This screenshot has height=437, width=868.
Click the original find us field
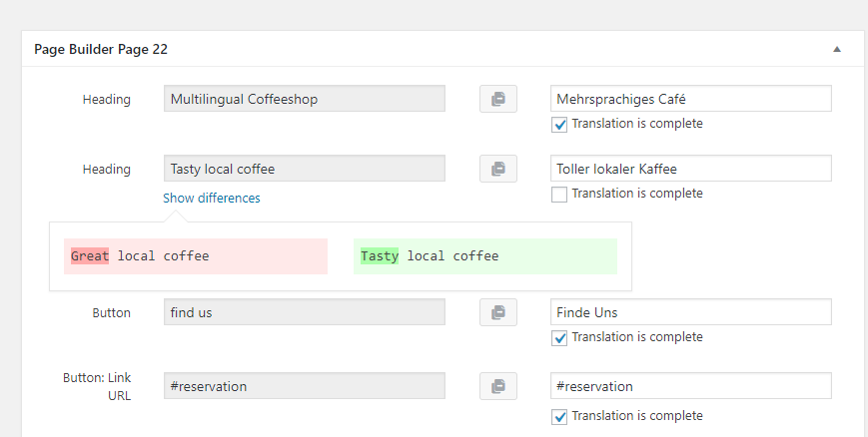305,312
